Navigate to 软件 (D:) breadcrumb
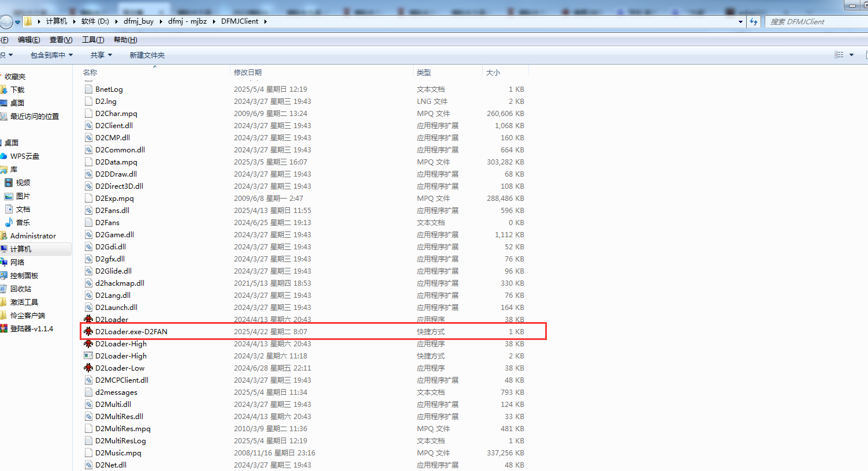Image resolution: width=868 pixels, height=471 pixels. pyautogui.click(x=95, y=21)
